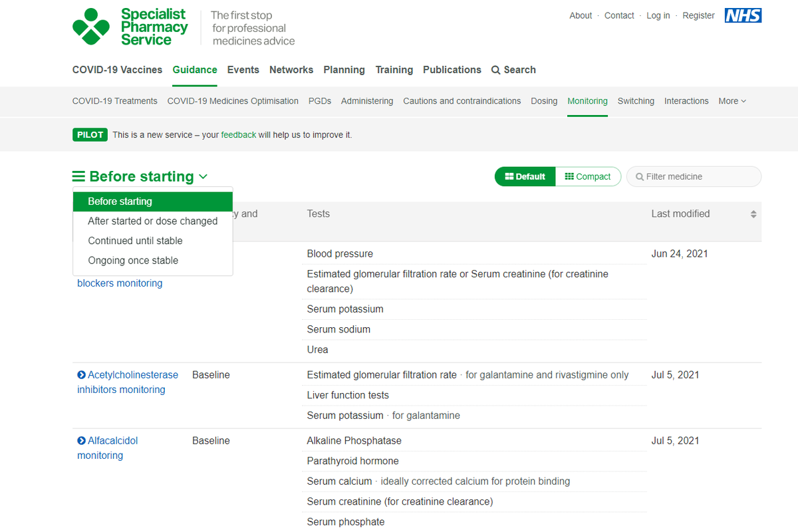Open the Events section
This screenshot has width=798, height=532.
[243, 70]
